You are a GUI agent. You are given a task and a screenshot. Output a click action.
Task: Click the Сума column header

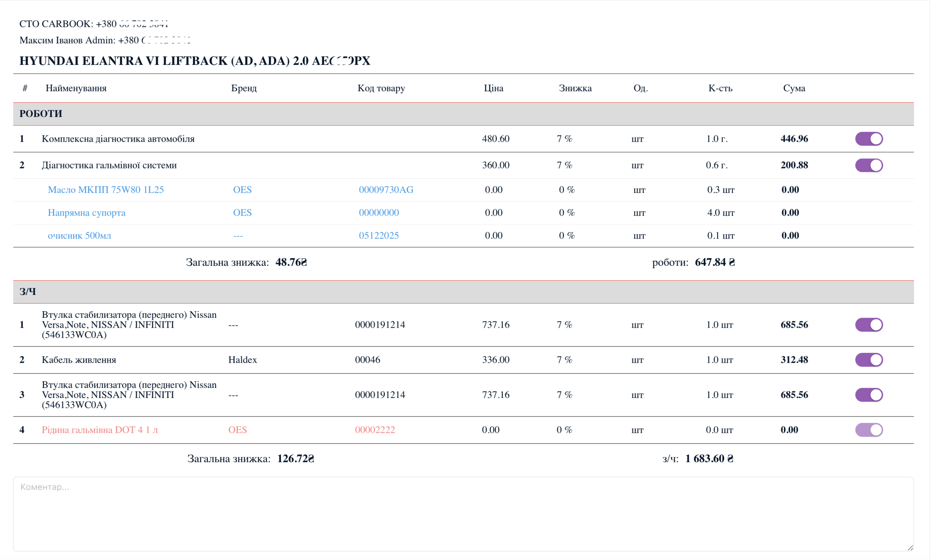tap(794, 88)
